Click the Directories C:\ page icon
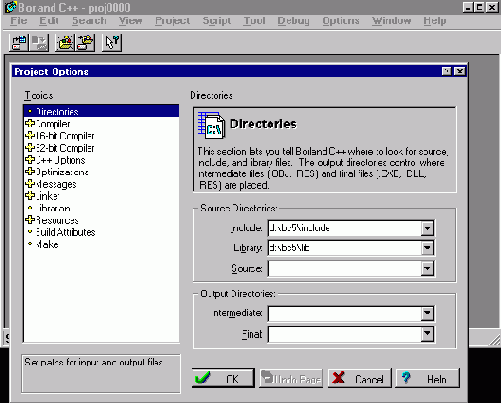 point(212,125)
